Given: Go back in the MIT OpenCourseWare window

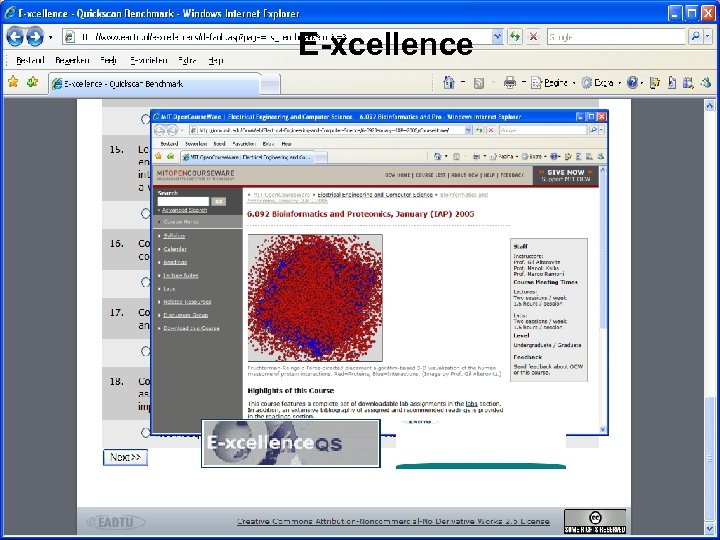Looking at the screenshot, I should [x=159, y=130].
